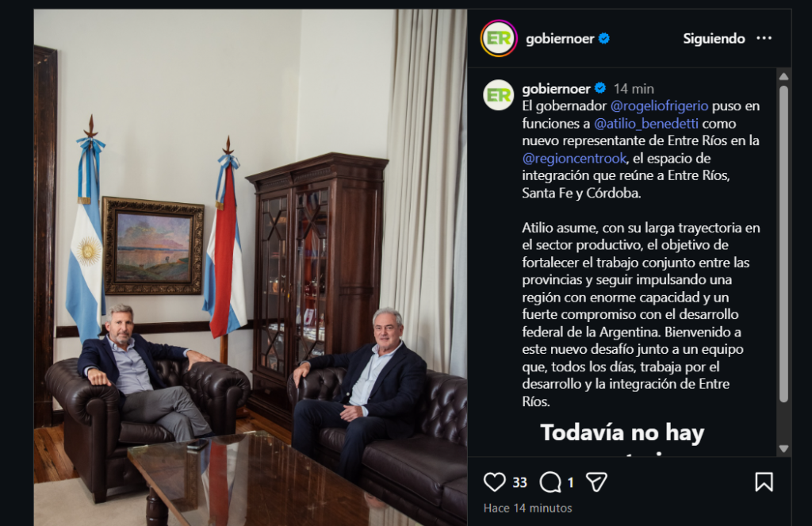
Task: Click the post photo of two men
Action: (x=251, y=267)
